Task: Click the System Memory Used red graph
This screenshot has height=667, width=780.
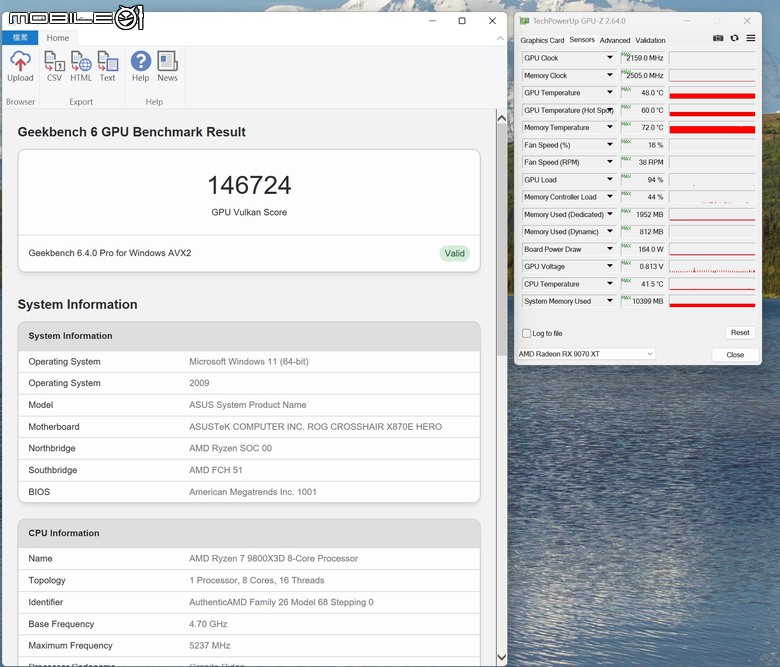Action: (712, 301)
